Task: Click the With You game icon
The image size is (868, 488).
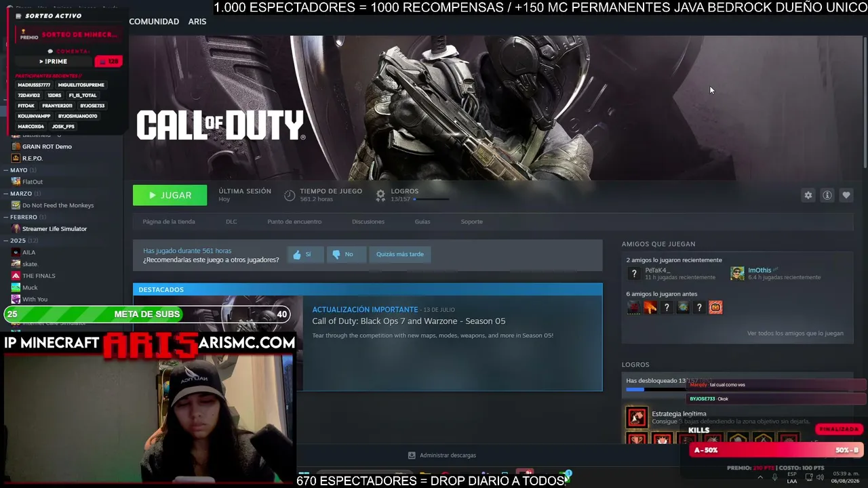Action: pos(16,300)
